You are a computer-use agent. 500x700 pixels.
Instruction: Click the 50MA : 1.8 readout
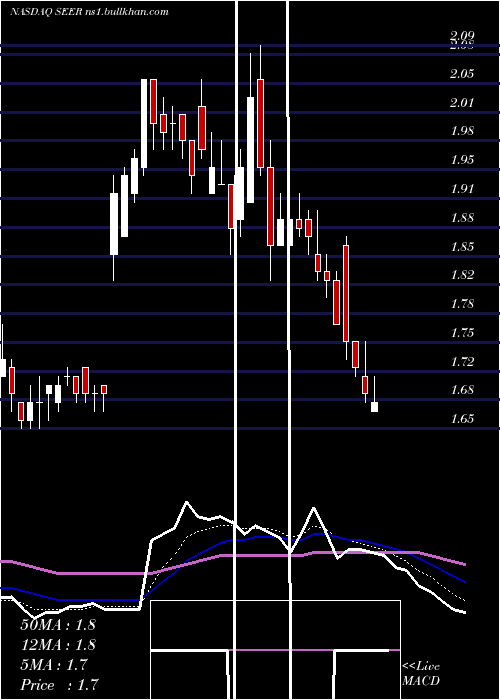point(58,625)
